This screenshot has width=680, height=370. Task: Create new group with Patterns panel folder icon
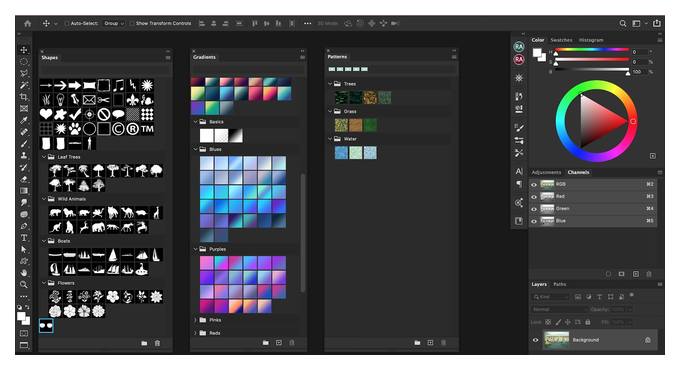tap(417, 343)
